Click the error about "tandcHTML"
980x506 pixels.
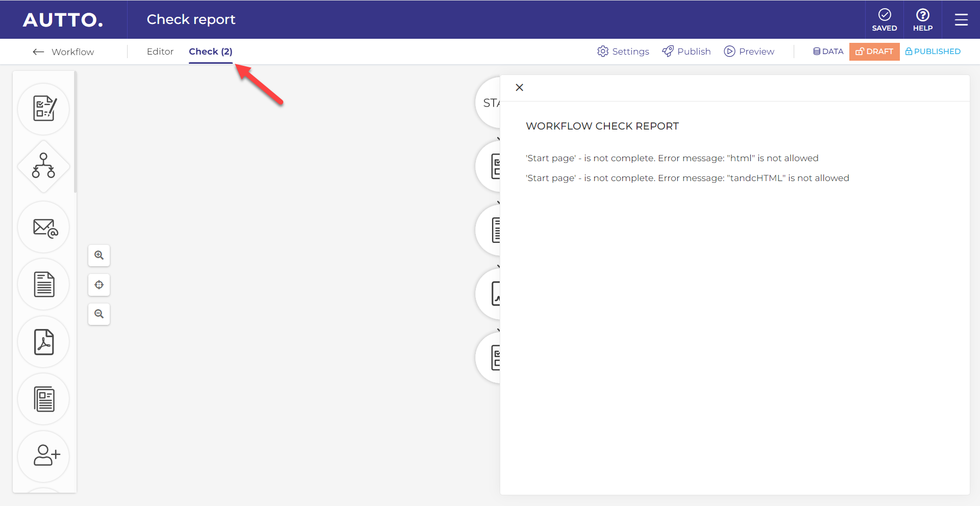tap(687, 178)
